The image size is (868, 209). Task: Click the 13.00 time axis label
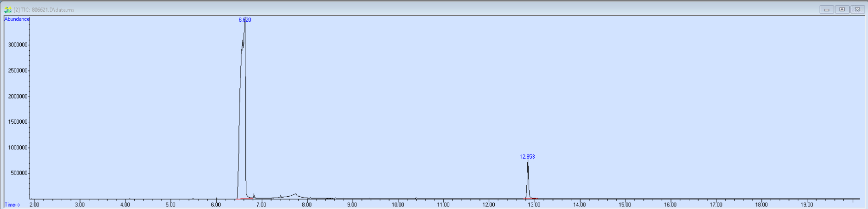coord(534,205)
